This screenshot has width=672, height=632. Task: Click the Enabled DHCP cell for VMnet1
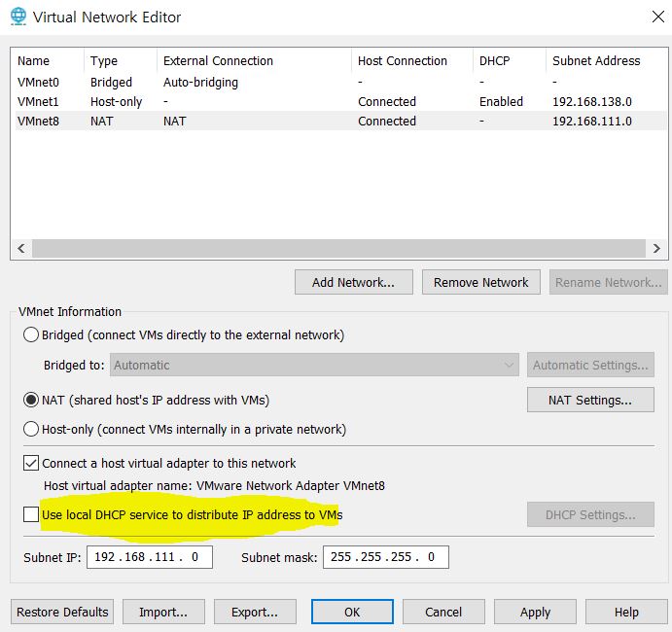(501, 101)
